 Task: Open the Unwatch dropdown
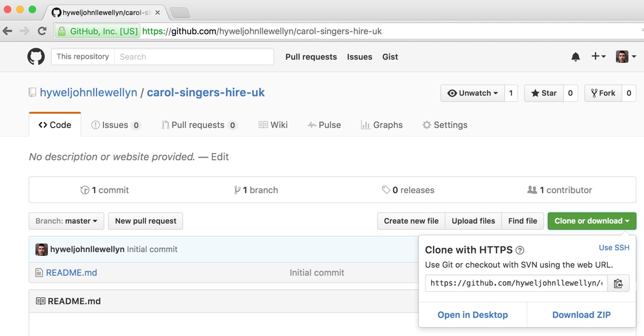tap(472, 93)
